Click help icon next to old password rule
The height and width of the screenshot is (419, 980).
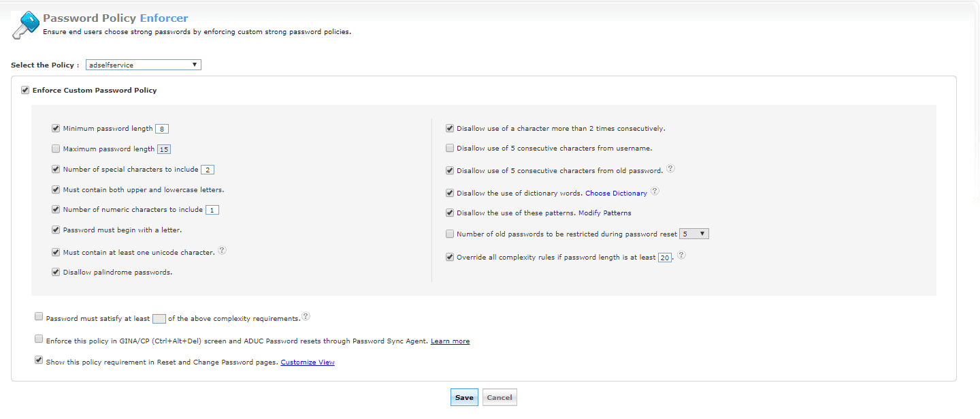tap(670, 169)
